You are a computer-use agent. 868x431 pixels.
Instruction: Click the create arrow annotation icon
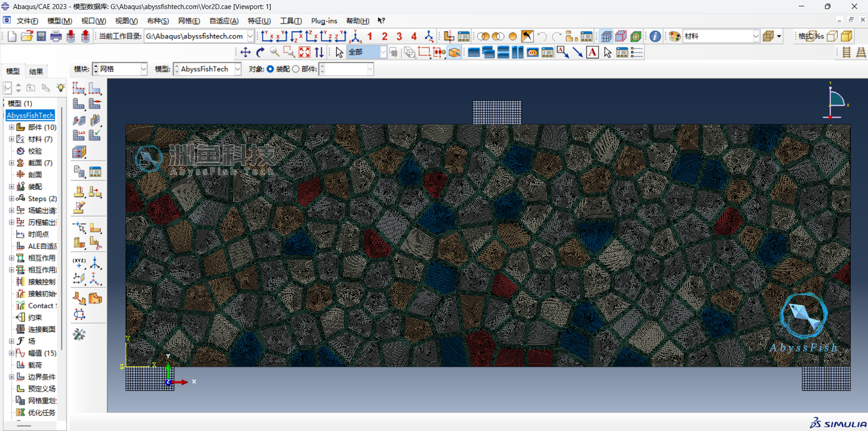click(578, 53)
